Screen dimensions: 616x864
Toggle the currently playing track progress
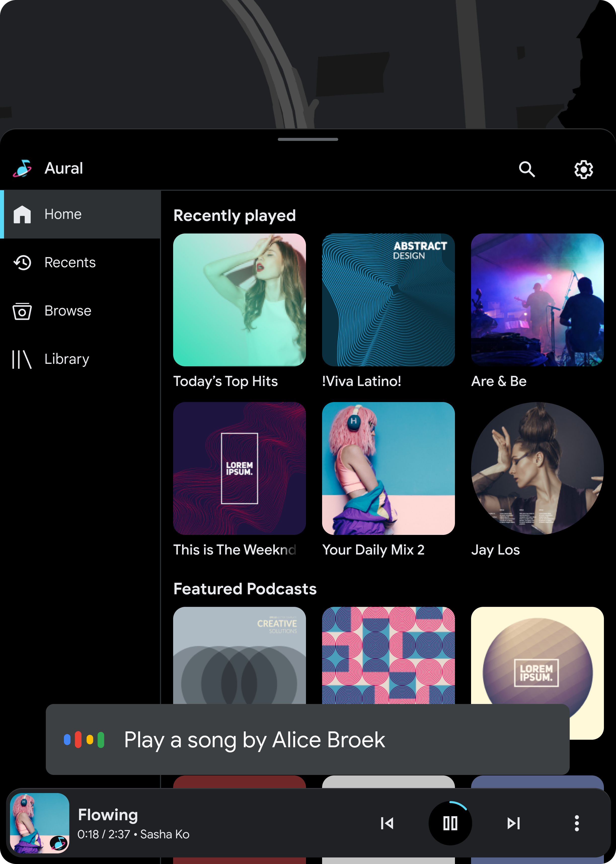tap(450, 823)
